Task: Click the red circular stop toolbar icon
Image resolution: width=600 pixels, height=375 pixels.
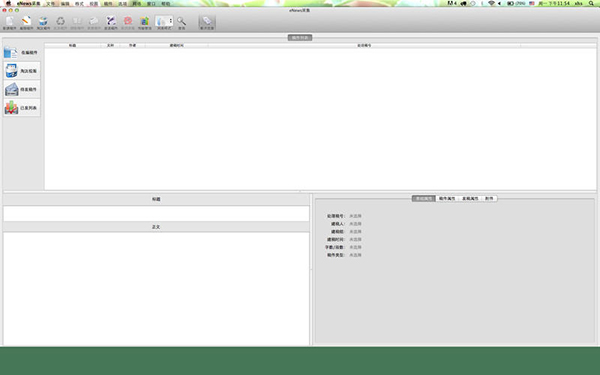Action: tap(128, 22)
